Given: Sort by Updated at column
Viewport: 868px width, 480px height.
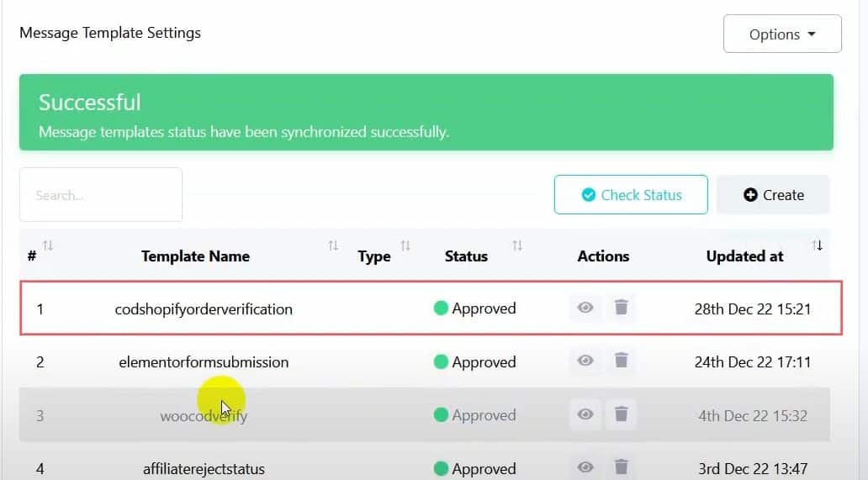Looking at the screenshot, I should pyautogui.click(x=817, y=245).
